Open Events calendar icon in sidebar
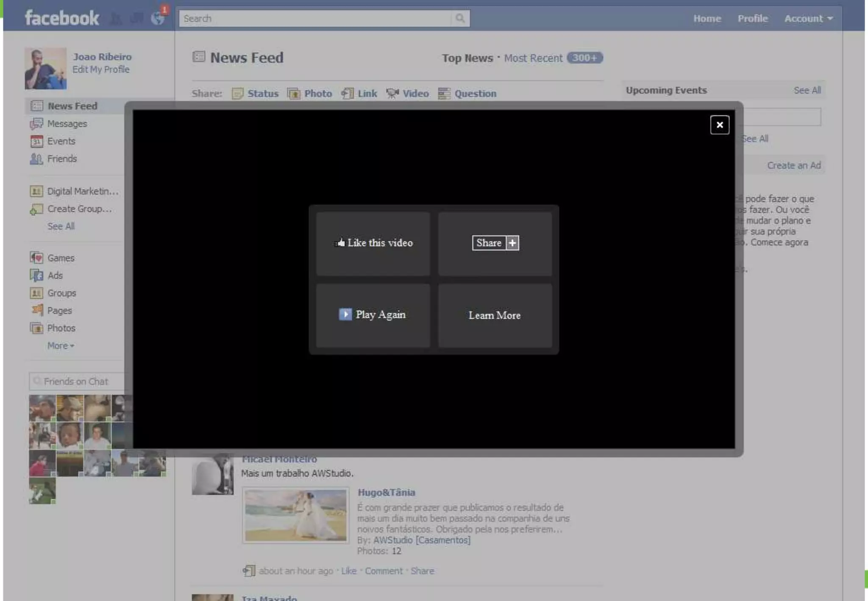The width and height of the screenshot is (868, 601). pyautogui.click(x=36, y=141)
